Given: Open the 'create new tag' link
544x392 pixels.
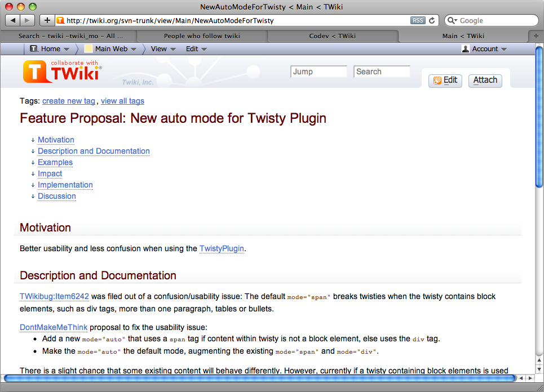Looking at the screenshot, I should click(69, 101).
